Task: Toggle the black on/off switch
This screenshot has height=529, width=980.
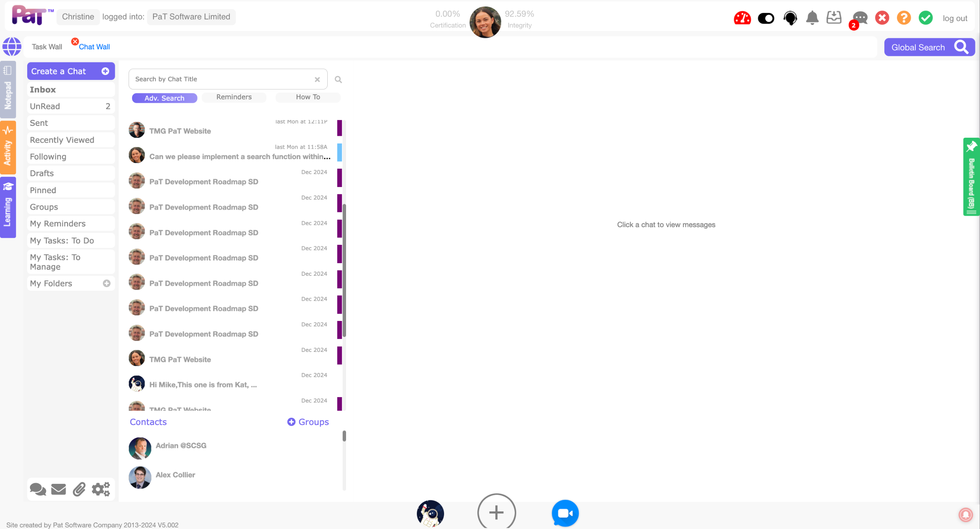Action: (x=766, y=18)
